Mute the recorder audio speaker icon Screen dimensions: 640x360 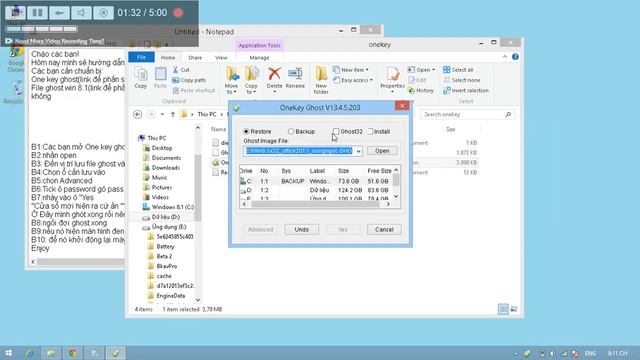[81, 13]
